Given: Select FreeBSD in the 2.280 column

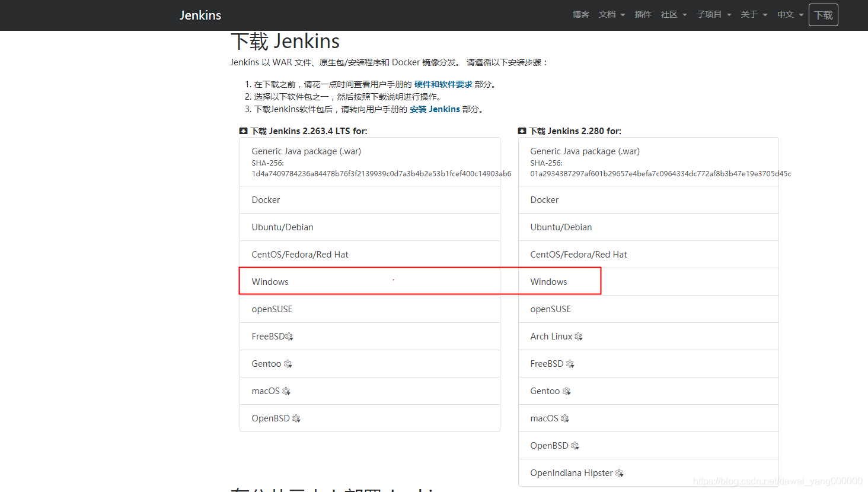Looking at the screenshot, I should pyautogui.click(x=649, y=364).
